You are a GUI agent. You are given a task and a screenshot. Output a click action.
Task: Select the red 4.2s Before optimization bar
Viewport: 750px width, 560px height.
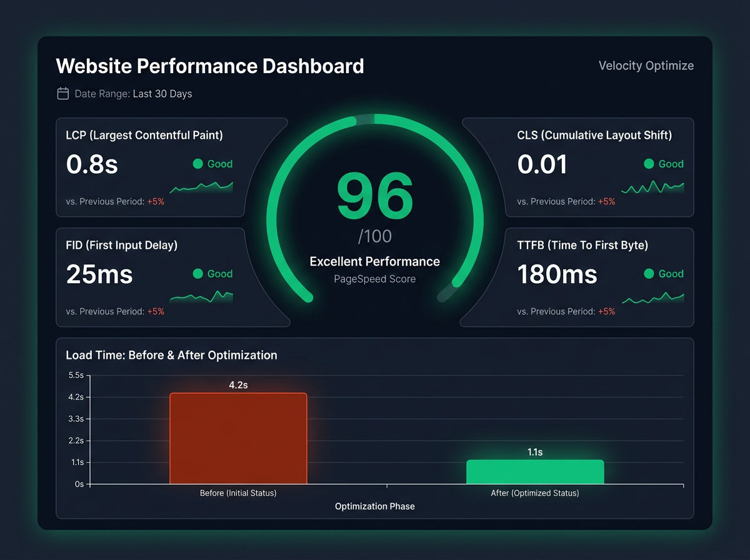coord(238,437)
